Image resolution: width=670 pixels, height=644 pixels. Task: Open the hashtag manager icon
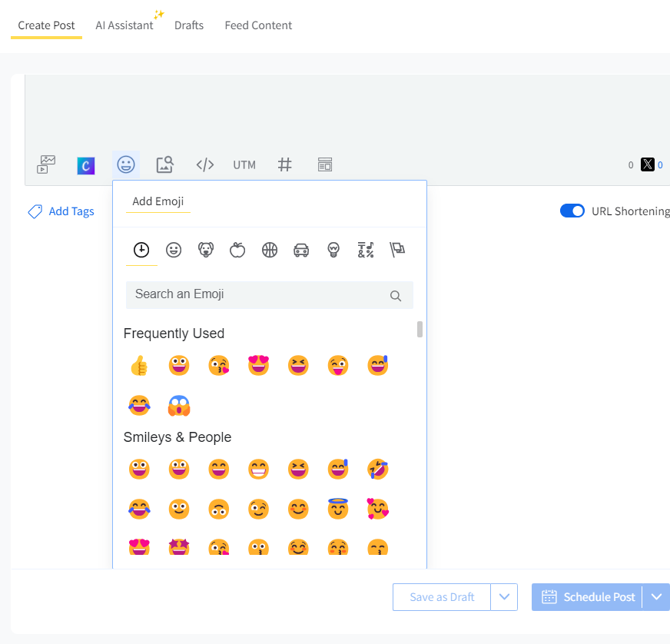[x=285, y=164]
